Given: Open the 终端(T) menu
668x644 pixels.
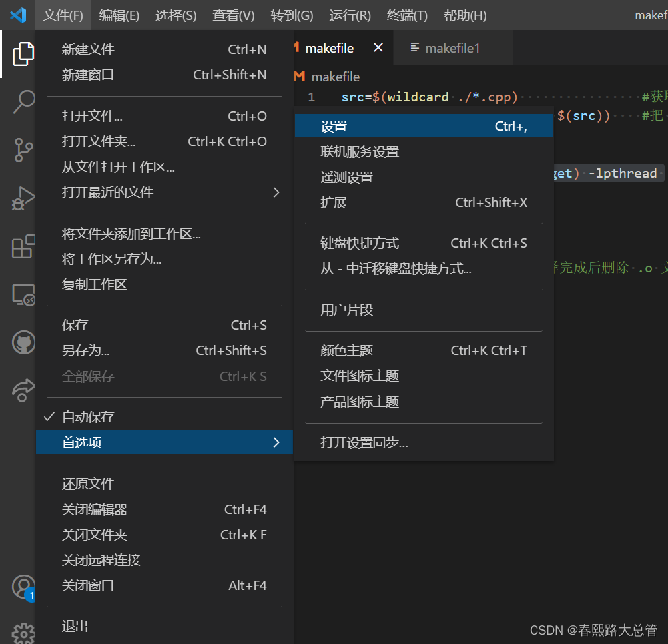Looking at the screenshot, I should pos(407,15).
